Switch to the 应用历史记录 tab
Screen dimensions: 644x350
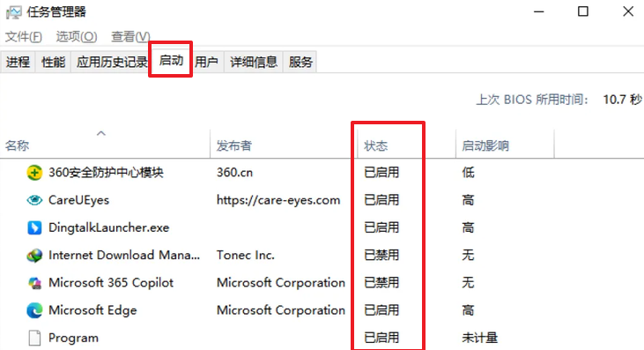click(112, 62)
